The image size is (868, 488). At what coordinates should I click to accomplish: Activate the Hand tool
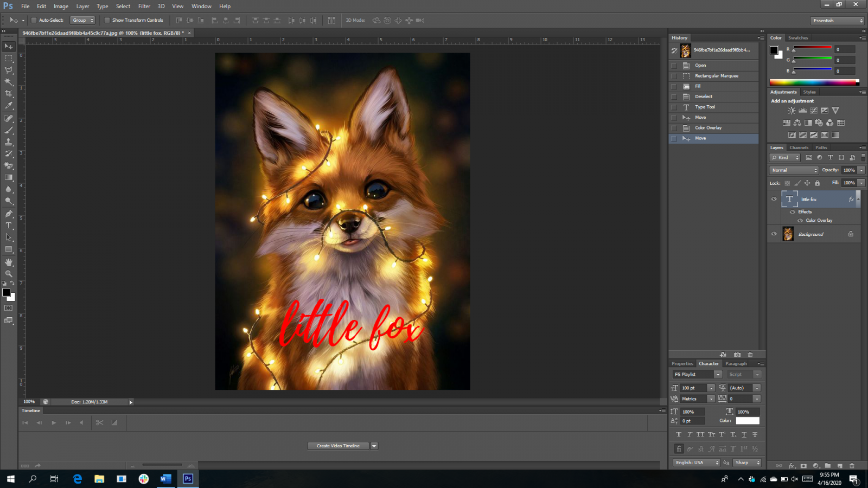point(9,262)
